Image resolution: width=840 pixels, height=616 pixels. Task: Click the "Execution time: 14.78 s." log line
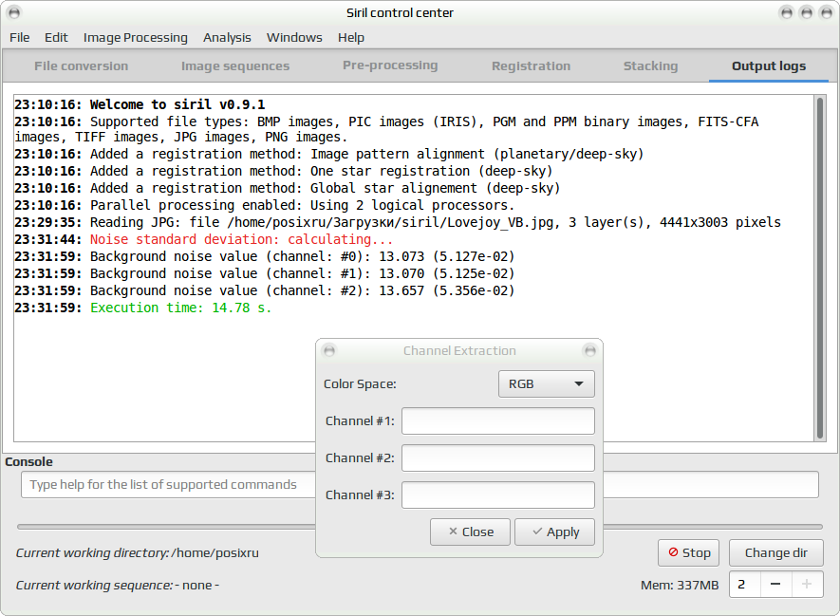click(x=143, y=308)
